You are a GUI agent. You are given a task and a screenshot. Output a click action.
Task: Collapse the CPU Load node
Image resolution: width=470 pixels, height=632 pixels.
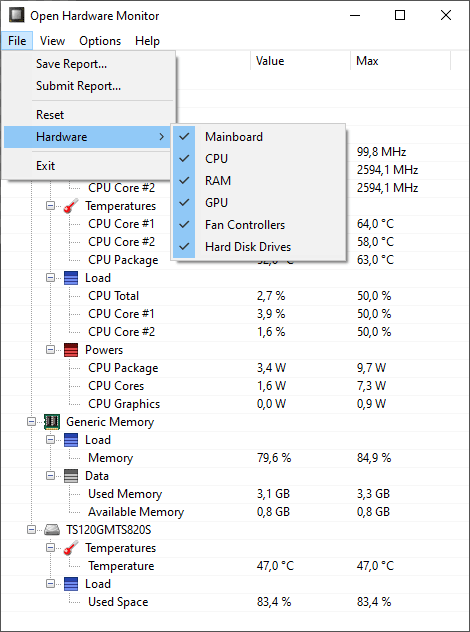(50, 278)
